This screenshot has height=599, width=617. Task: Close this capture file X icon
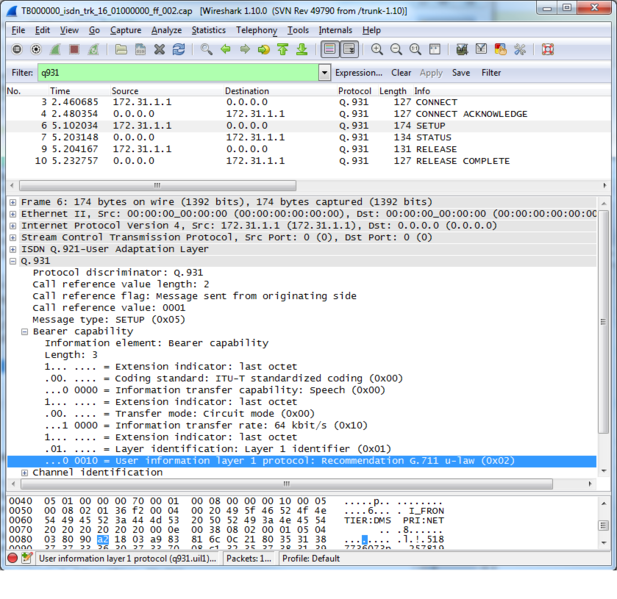tap(159, 50)
